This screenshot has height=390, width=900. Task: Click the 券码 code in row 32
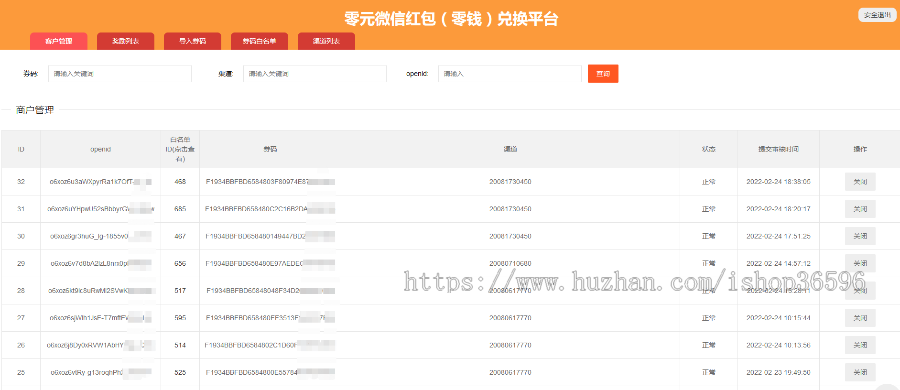coord(270,182)
